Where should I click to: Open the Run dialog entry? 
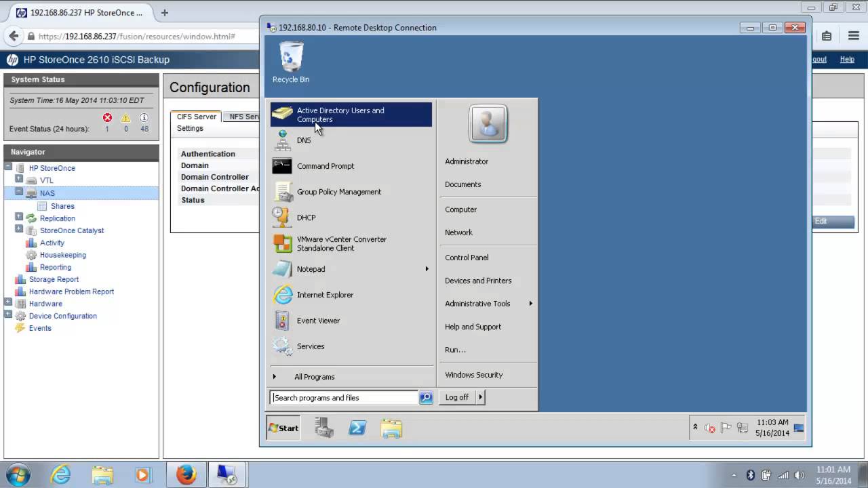click(455, 350)
